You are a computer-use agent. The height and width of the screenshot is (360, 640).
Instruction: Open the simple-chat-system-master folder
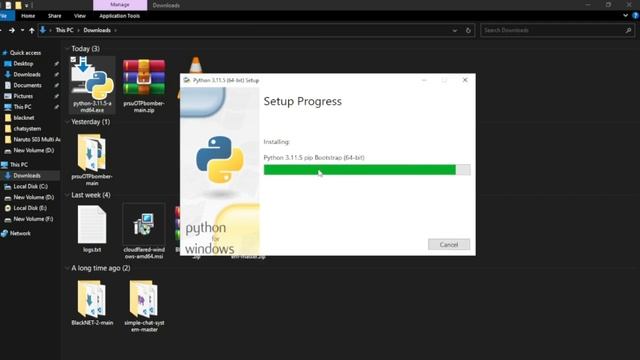click(x=144, y=299)
